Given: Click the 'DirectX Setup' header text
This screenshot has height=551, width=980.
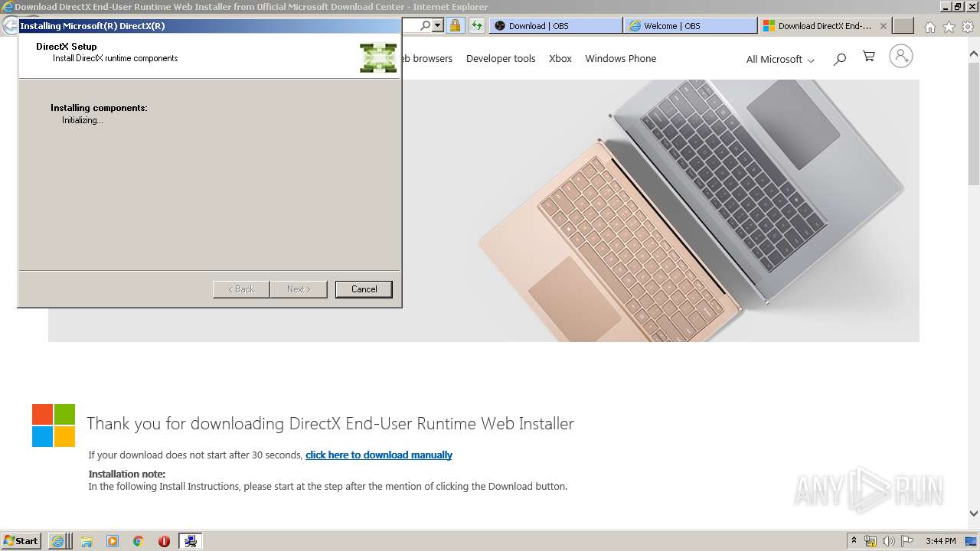Looking at the screenshot, I should [x=67, y=47].
